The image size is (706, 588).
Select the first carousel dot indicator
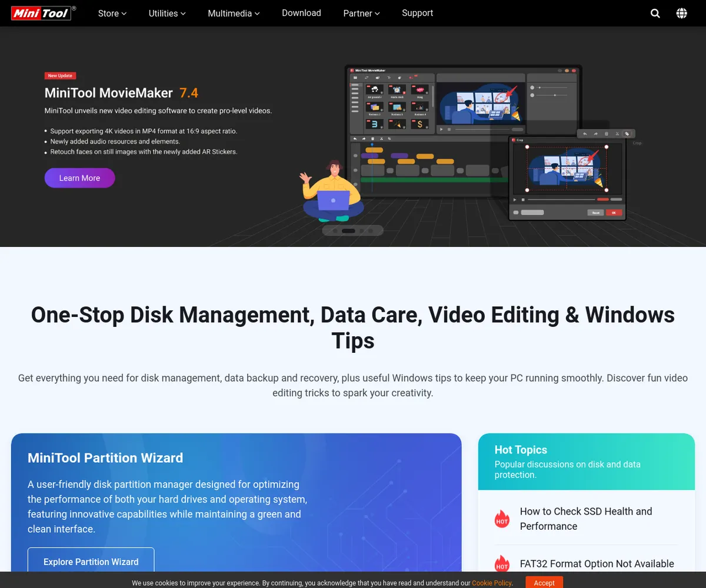click(334, 230)
